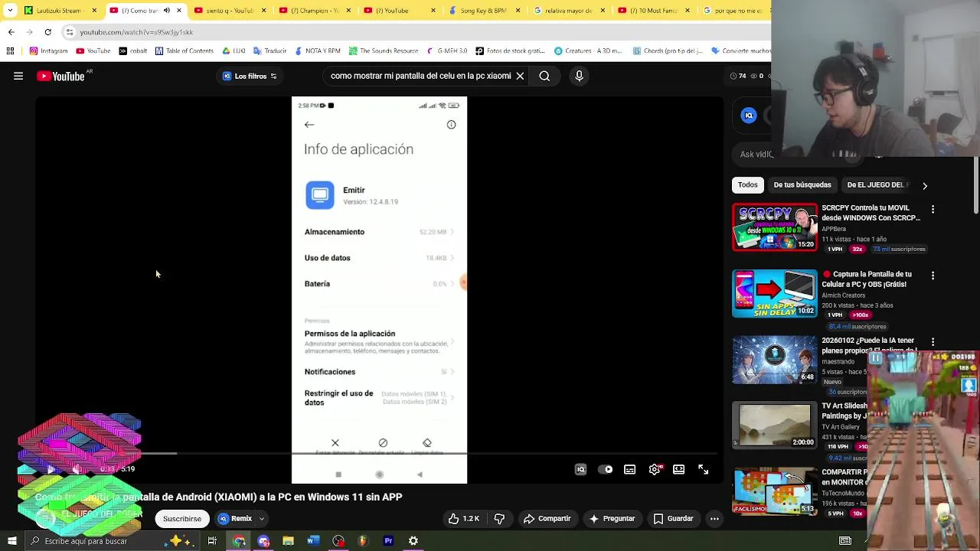Viewport: 980px width, 551px height.
Task: Close the 10 Most Famous tab
Action: pyautogui.click(x=687, y=11)
